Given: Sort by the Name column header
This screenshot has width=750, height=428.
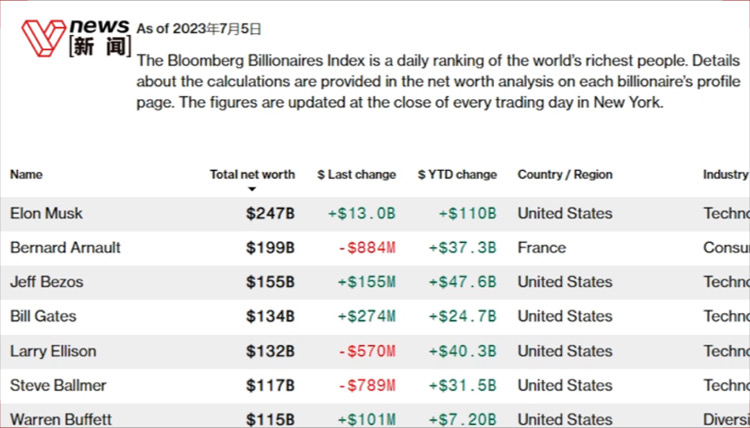Looking at the screenshot, I should coord(27,174).
